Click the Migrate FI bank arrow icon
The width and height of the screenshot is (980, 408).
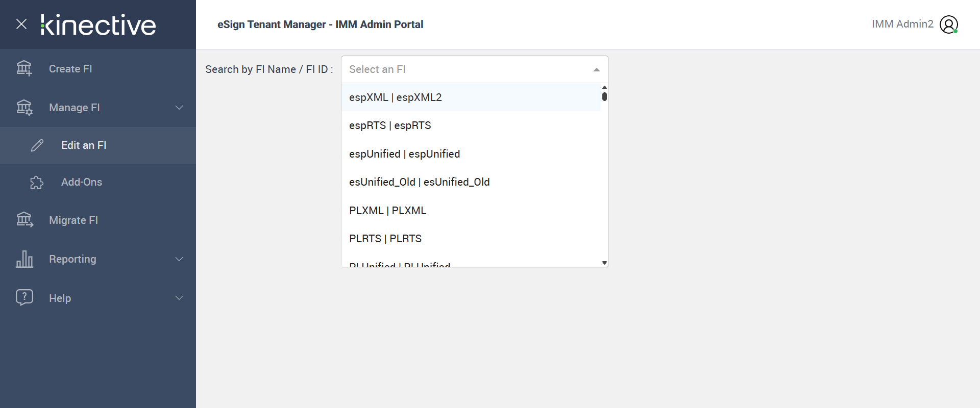[x=24, y=220]
